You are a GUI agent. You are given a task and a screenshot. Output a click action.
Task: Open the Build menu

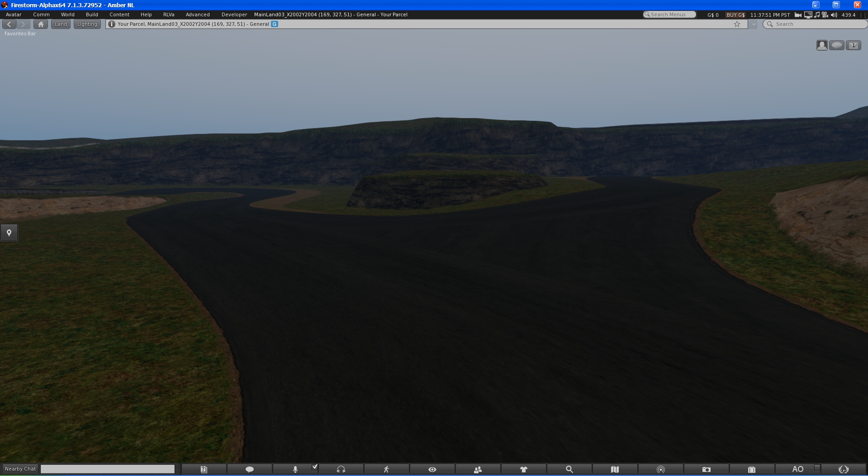click(92, 14)
